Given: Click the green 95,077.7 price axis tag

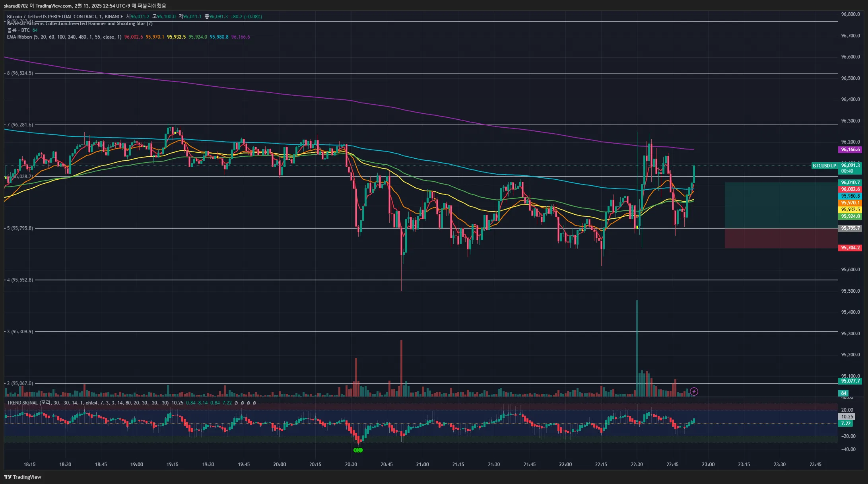Looking at the screenshot, I should click(x=850, y=381).
